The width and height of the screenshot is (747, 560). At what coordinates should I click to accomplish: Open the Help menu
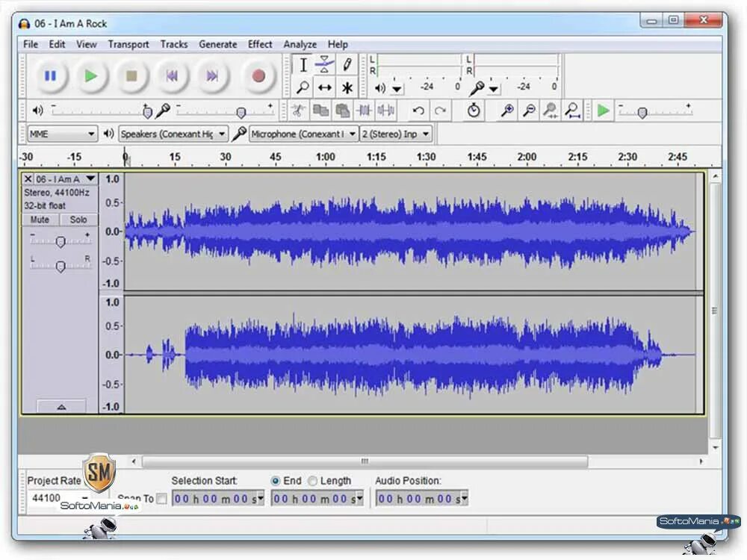338,44
